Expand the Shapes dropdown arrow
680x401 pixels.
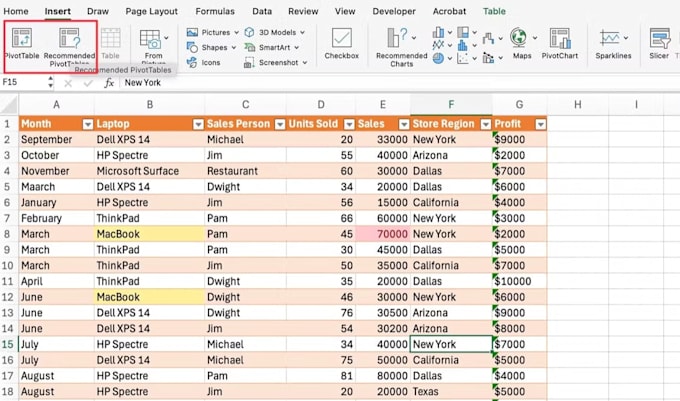pyautogui.click(x=234, y=48)
